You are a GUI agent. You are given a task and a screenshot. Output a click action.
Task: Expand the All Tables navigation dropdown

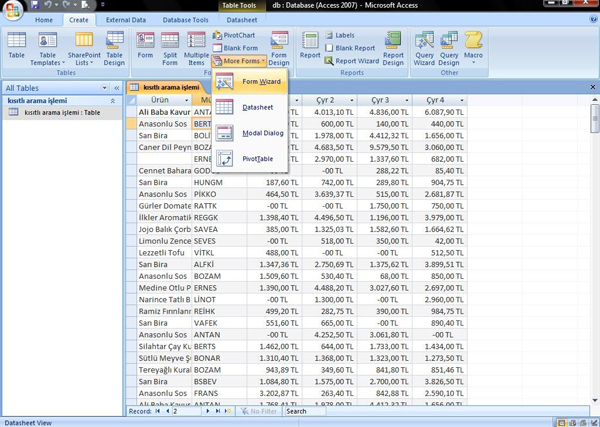coord(105,88)
